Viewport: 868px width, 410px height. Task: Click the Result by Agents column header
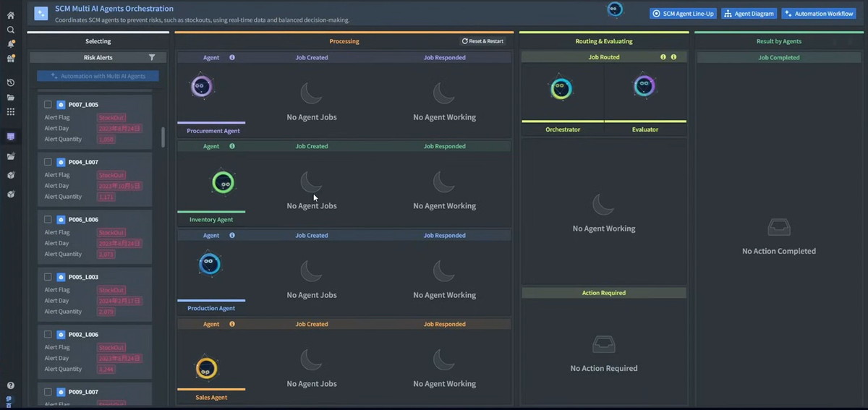click(x=779, y=41)
